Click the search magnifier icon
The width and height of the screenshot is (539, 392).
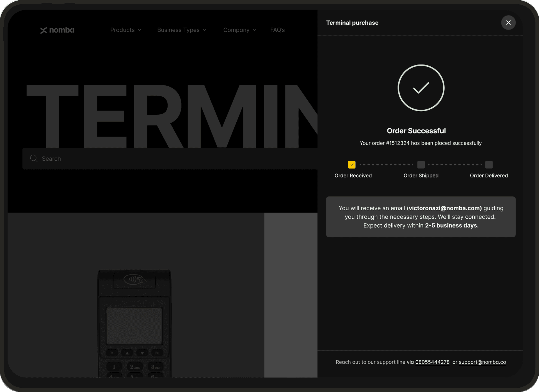[33, 158]
